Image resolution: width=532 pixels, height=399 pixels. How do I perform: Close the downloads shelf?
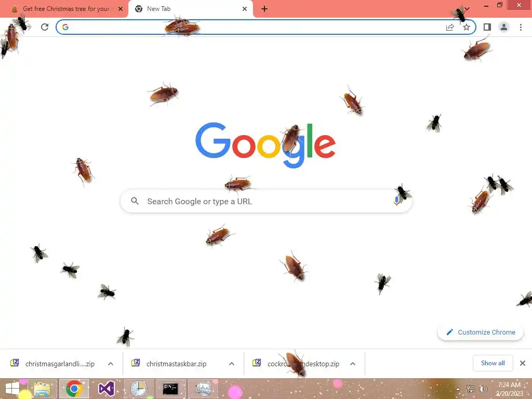pos(523,363)
